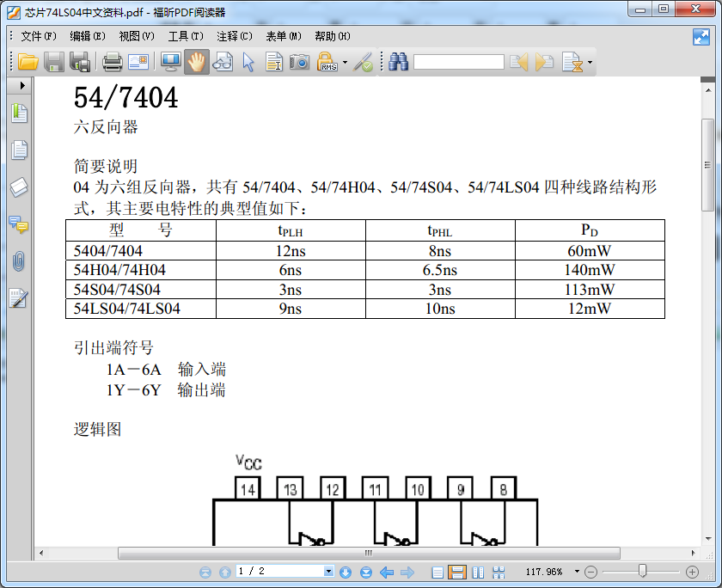Click the zoom value 117.96%

tap(544, 572)
